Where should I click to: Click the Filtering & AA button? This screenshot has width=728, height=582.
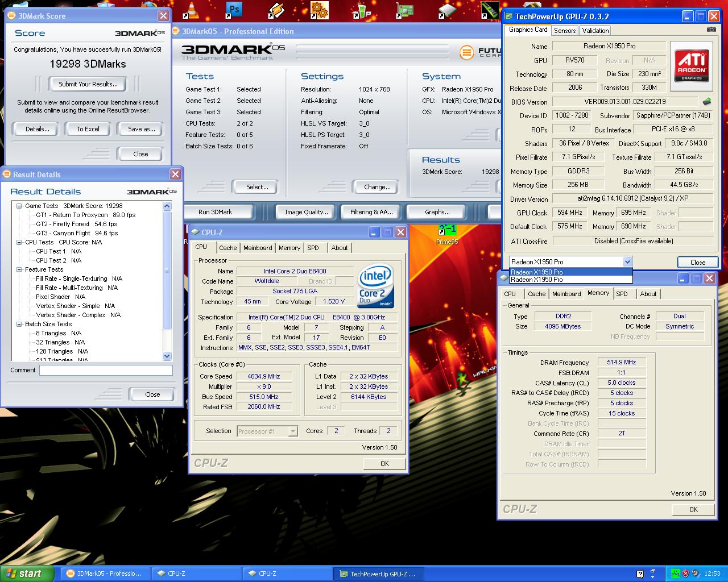tap(371, 212)
